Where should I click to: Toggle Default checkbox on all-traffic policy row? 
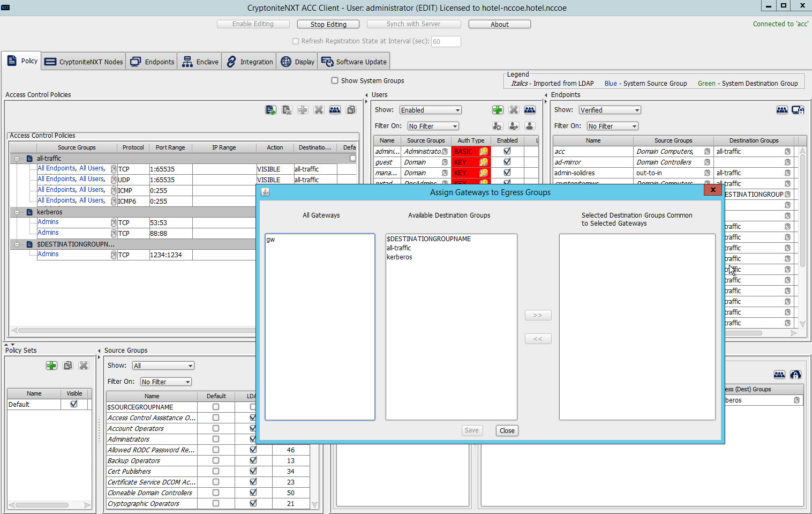(x=353, y=158)
